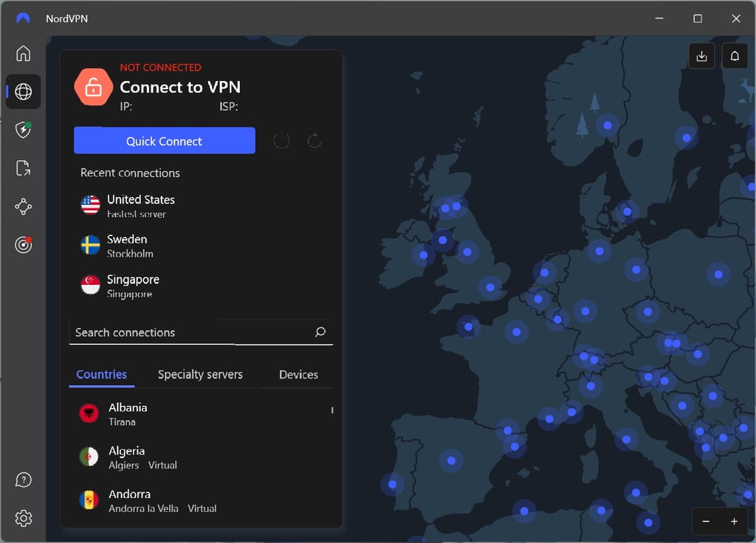Screen dimensions: 756x543
Task: Click the Sweden flag icon
Action: (90, 245)
